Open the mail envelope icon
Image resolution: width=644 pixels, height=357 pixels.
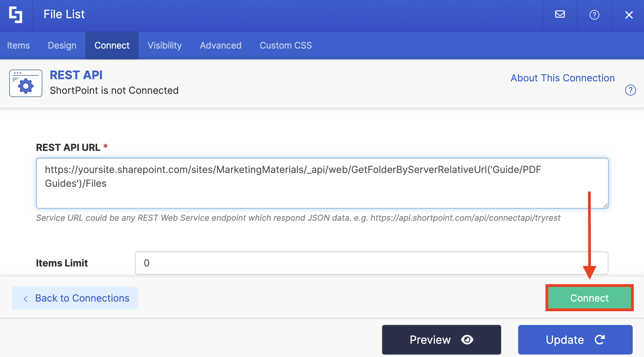(x=560, y=14)
